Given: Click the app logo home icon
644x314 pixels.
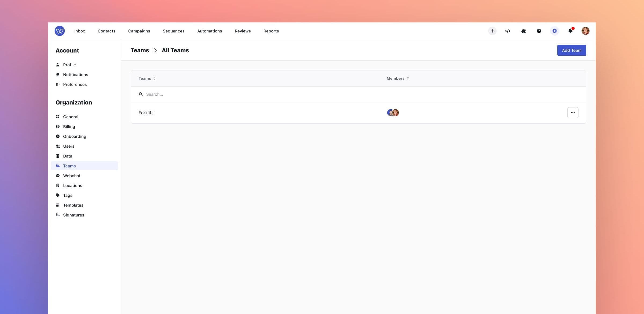Looking at the screenshot, I should [x=60, y=31].
